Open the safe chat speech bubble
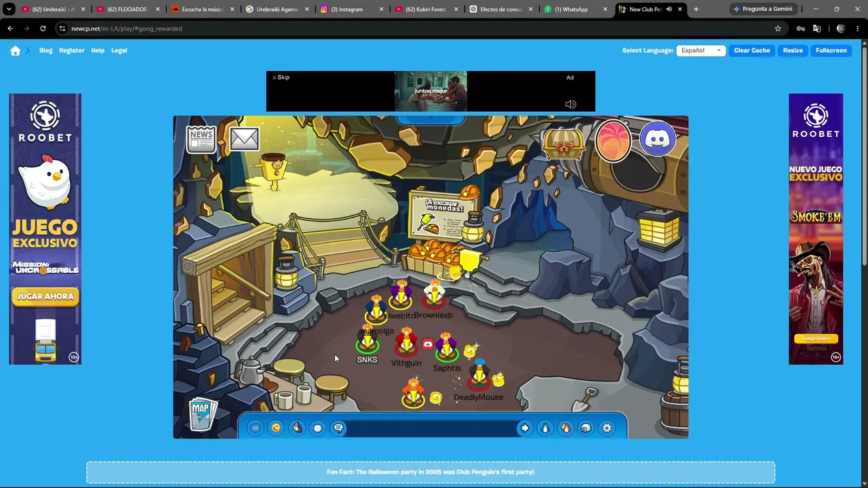Screen dimensions: 868x488 pos(338,428)
